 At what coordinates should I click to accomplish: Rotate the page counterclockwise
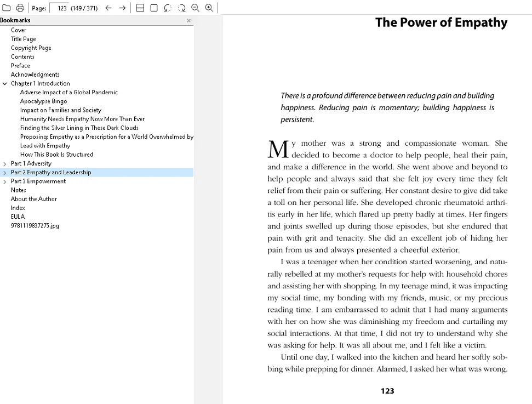[168, 8]
